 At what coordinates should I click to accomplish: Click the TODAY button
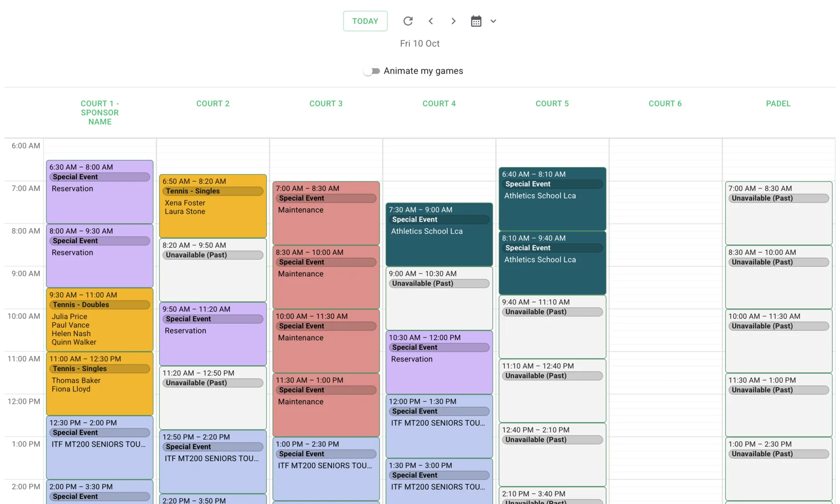(x=365, y=21)
